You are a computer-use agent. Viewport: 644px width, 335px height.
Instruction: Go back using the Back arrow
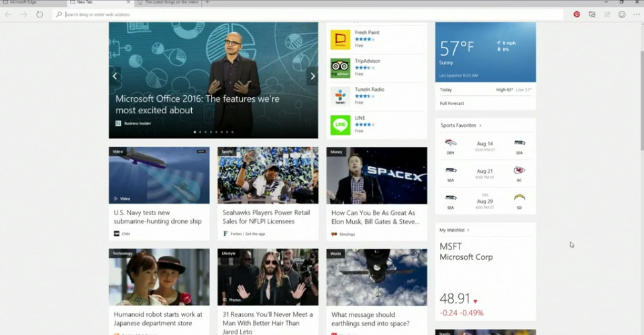click(x=8, y=14)
